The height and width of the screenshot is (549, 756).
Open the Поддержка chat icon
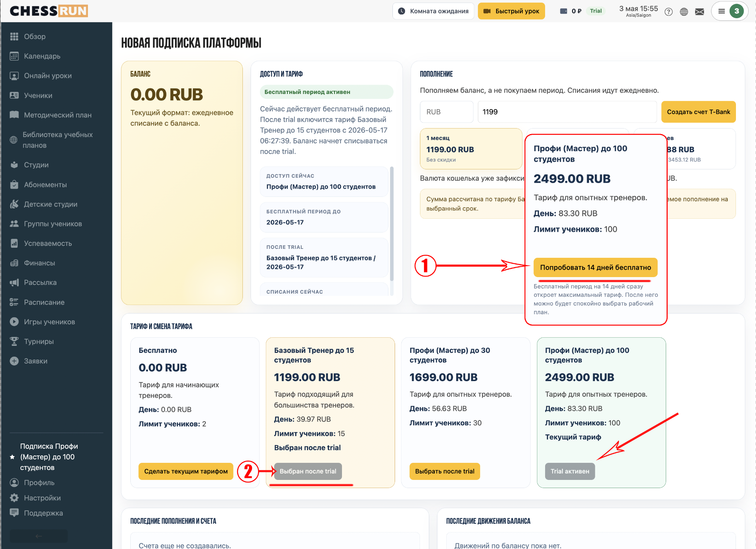pyautogui.click(x=14, y=513)
